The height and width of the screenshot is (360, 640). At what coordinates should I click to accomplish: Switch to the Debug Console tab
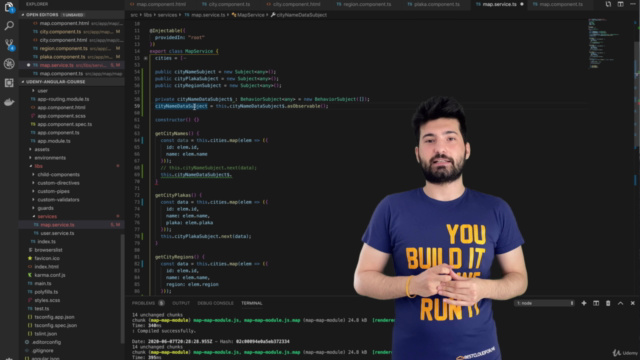click(216, 303)
